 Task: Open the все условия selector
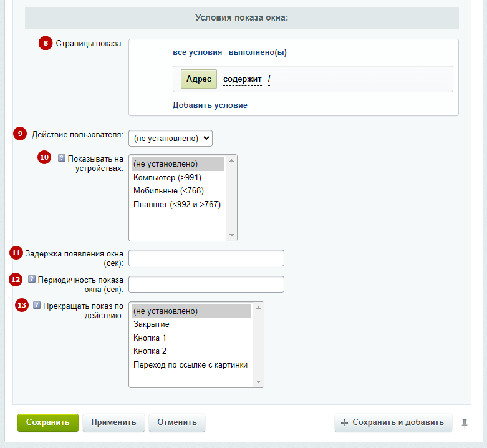coord(197,52)
